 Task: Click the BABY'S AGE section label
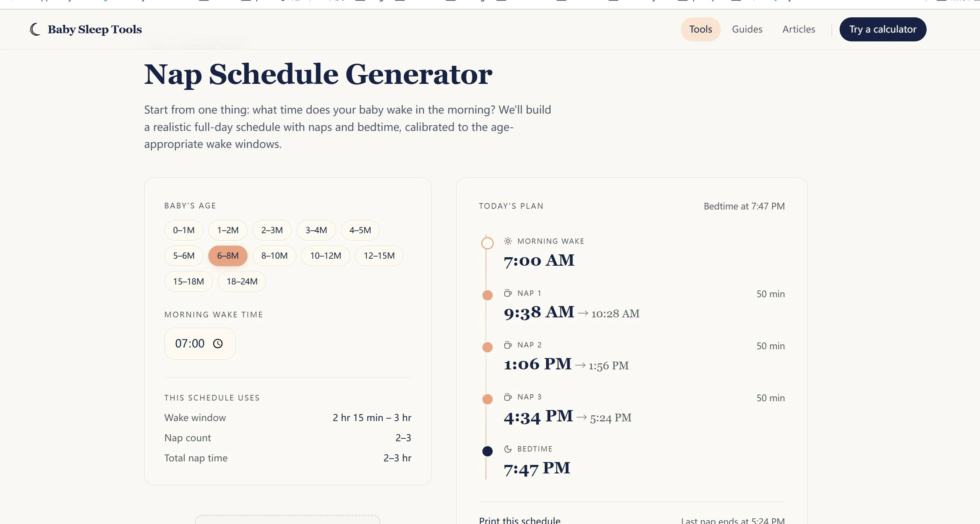[190, 206]
